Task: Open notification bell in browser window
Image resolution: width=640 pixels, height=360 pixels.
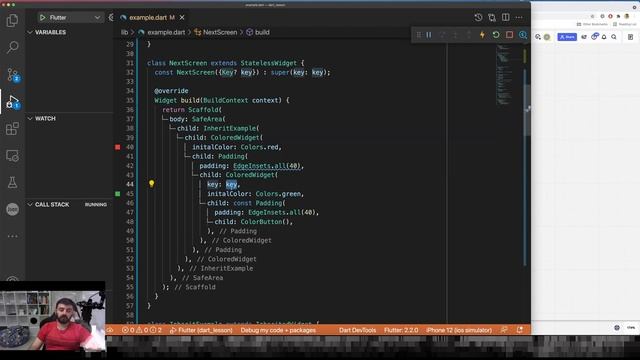Action: click(604, 37)
